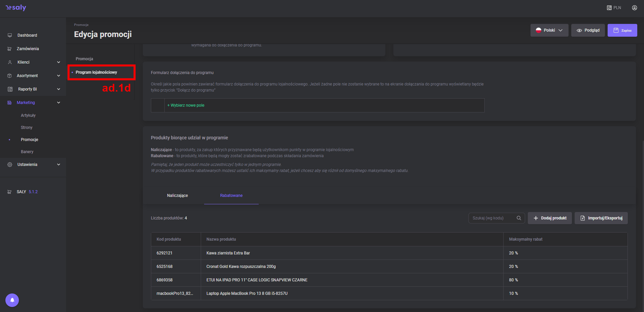Image resolution: width=644 pixels, height=312 pixels.
Task: Click Wybierz nowe pole link
Action: [x=186, y=105]
